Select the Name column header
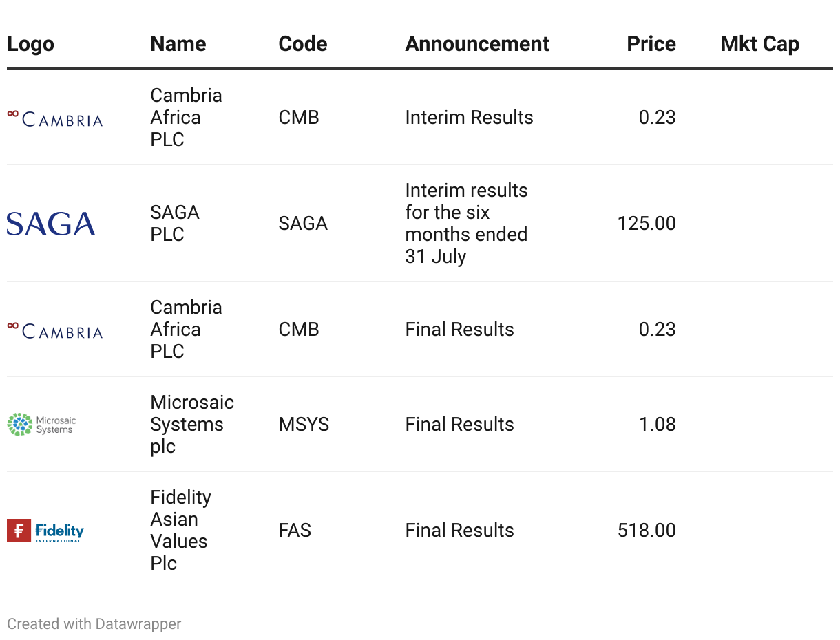This screenshot has width=840, height=640. tap(178, 44)
